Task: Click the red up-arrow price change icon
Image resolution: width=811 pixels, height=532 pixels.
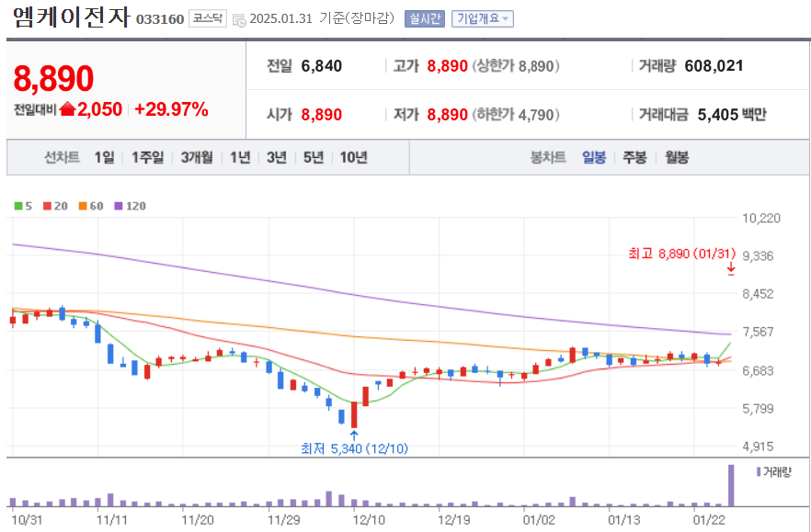Action: point(68,109)
